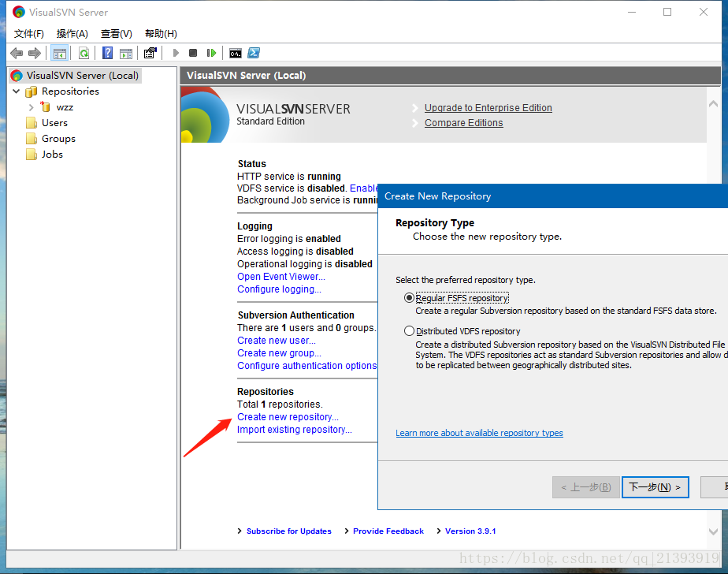Click the Repositories node icon
This screenshot has width=728, height=574.
point(31,91)
